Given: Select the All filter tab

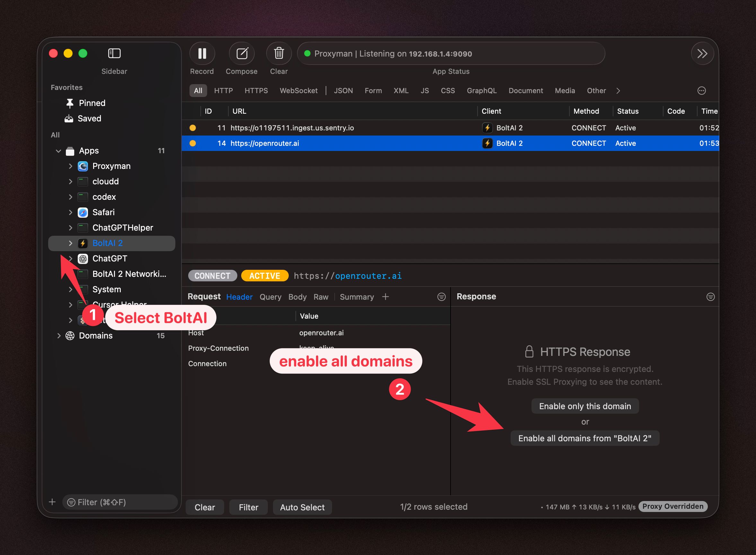Looking at the screenshot, I should (x=198, y=91).
